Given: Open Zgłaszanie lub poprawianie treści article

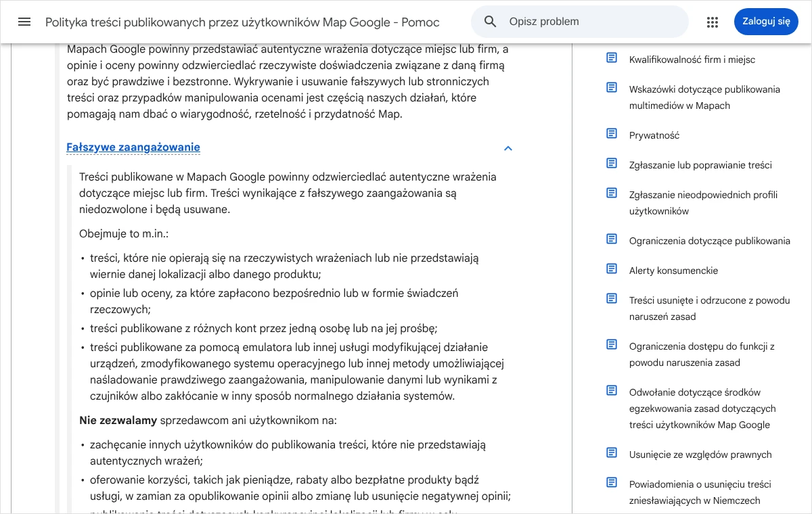Looking at the screenshot, I should click(x=700, y=165).
